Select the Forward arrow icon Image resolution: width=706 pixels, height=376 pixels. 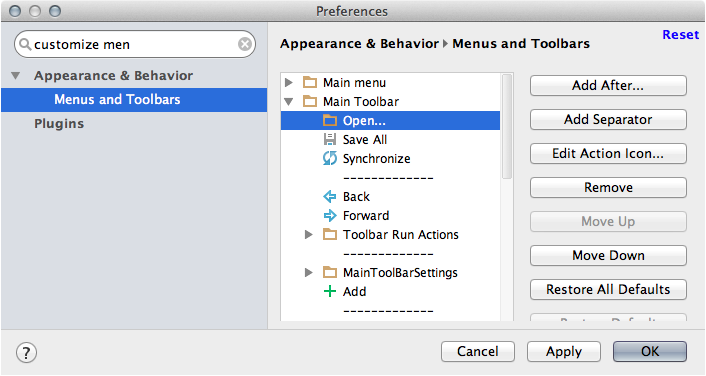[x=330, y=215]
